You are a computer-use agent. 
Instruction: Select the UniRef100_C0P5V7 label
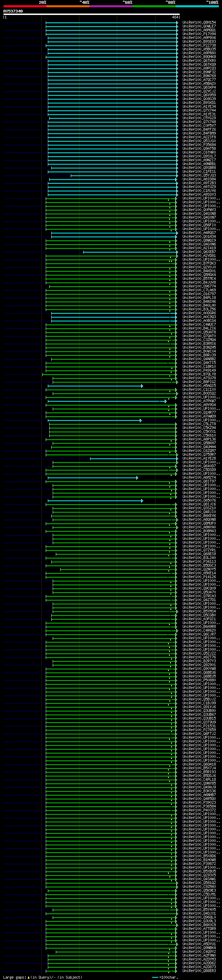click(x=199, y=125)
